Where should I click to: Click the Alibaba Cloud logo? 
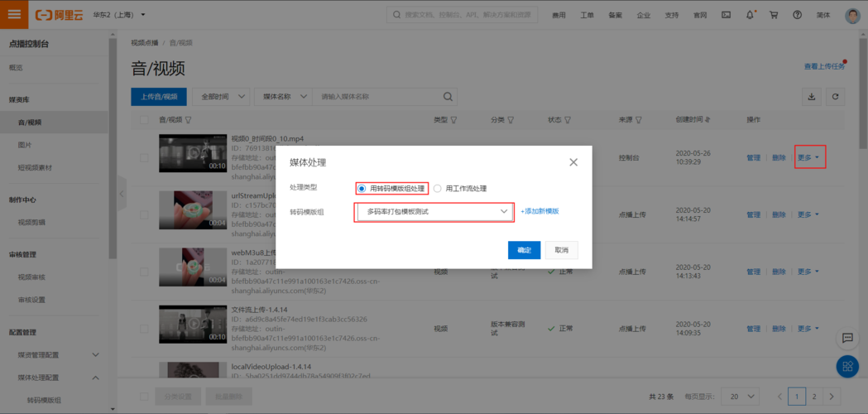(59, 15)
